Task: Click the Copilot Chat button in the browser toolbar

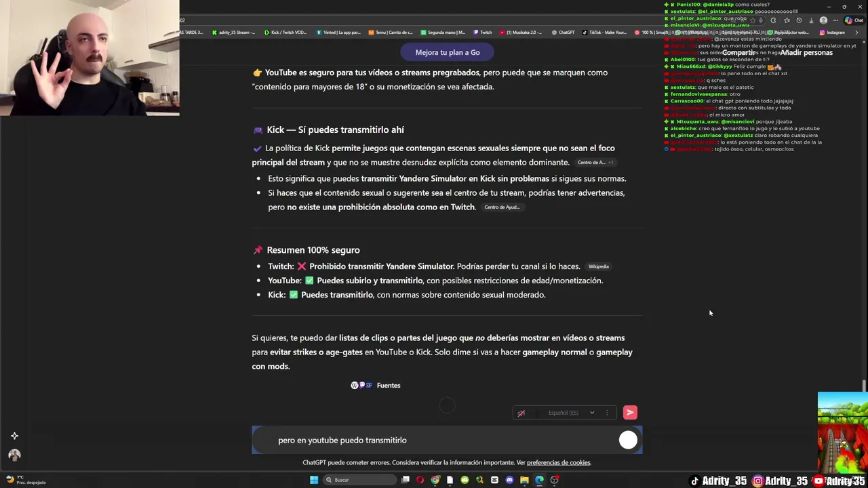Action: (853, 20)
